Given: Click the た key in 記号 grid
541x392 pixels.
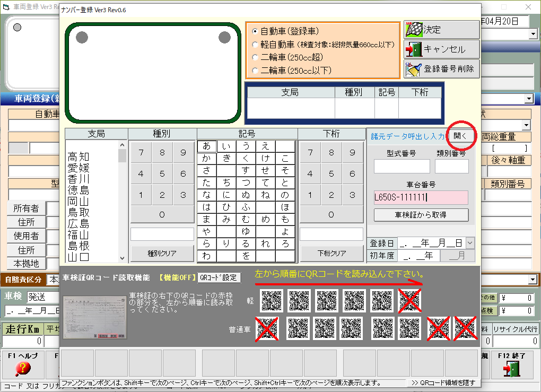Looking at the screenshot, I should (x=207, y=182).
